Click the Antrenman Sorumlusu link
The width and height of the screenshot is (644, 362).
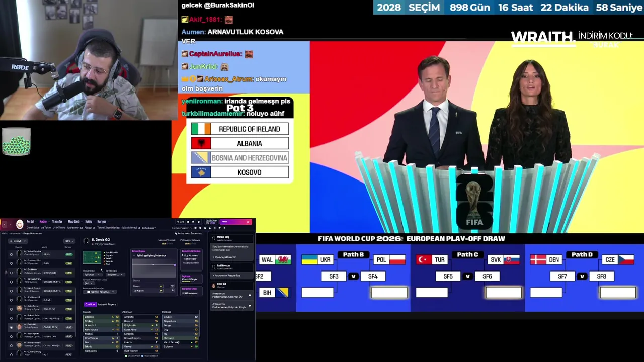click(189, 233)
